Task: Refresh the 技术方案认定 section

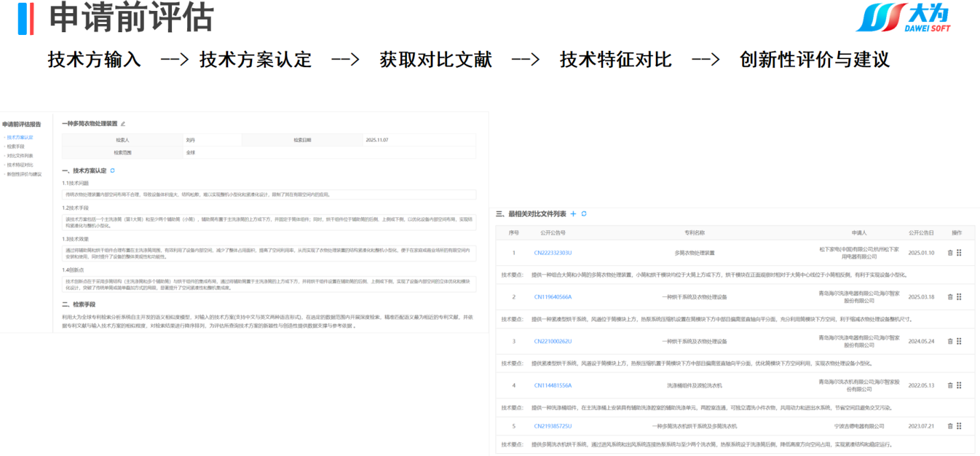Action: tap(112, 171)
